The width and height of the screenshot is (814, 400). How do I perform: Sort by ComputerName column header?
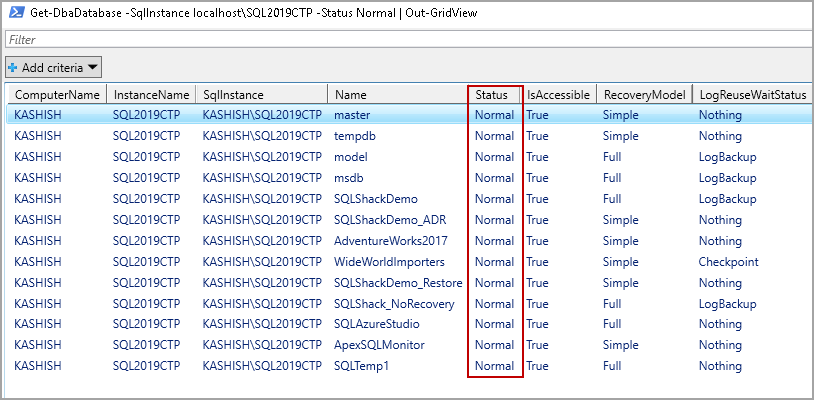coord(57,94)
